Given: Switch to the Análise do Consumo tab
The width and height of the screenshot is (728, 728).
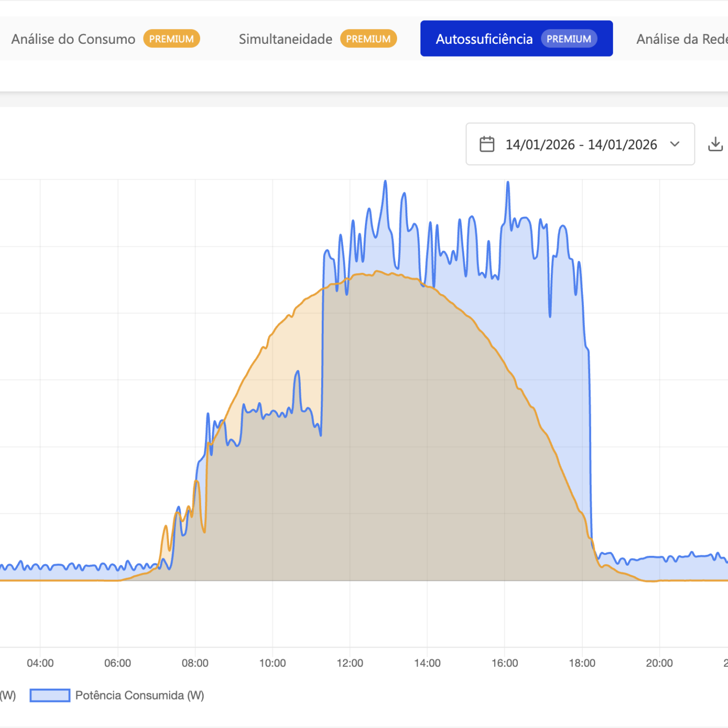Looking at the screenshot, I should (x=73, y=39).
